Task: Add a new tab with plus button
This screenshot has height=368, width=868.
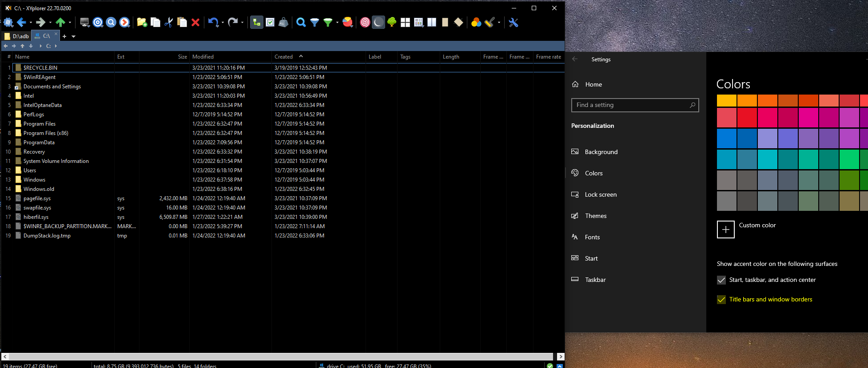Action: [64, 36]
